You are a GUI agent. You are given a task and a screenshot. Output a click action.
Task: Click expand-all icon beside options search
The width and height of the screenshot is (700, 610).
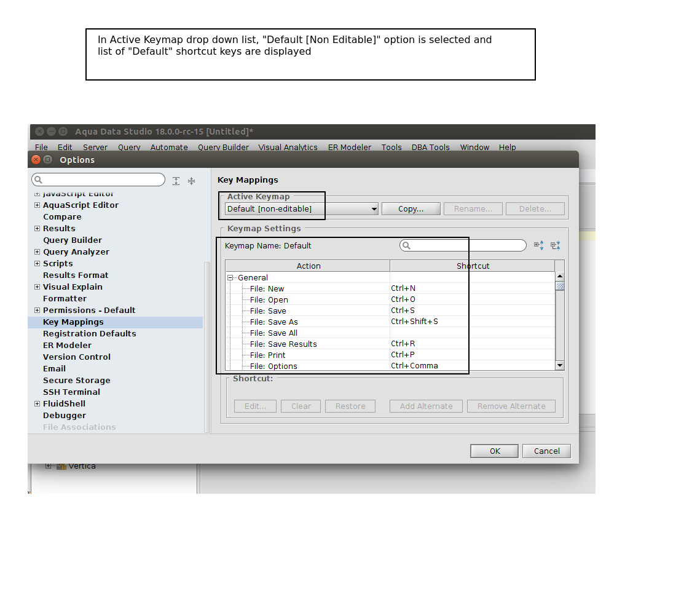(x=176, y=181)
